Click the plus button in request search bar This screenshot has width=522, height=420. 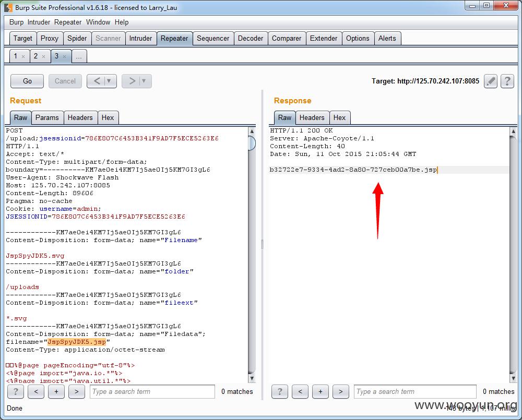[56, 391]
